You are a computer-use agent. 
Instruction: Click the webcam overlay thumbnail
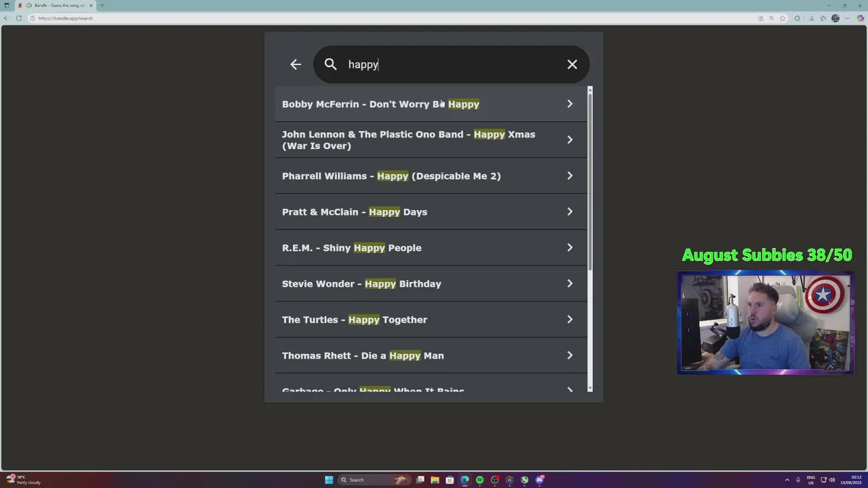pyautogui.click(x=766, y=323)
